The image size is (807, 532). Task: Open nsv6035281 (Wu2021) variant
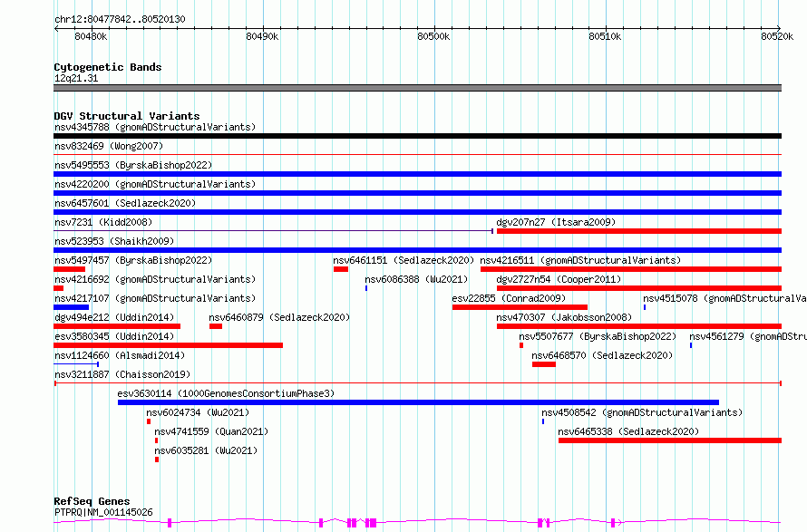pos(206,450)
